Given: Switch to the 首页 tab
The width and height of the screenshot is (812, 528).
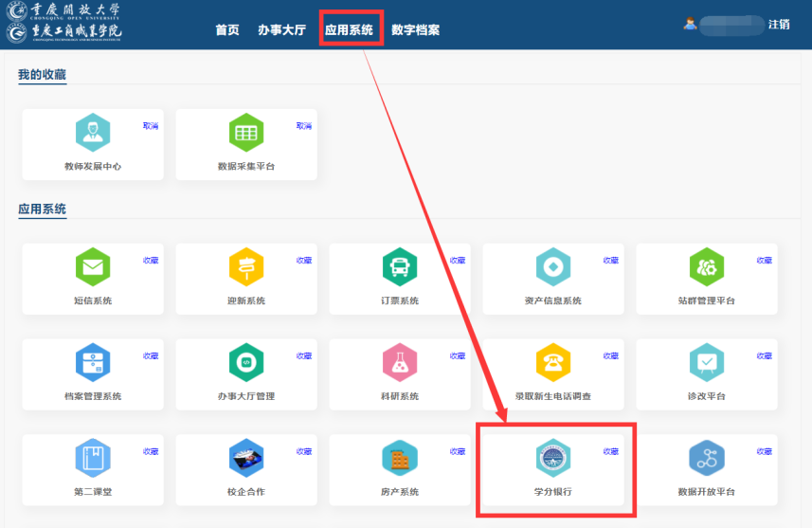Looking at the screenshot, I should click(227, 30).
